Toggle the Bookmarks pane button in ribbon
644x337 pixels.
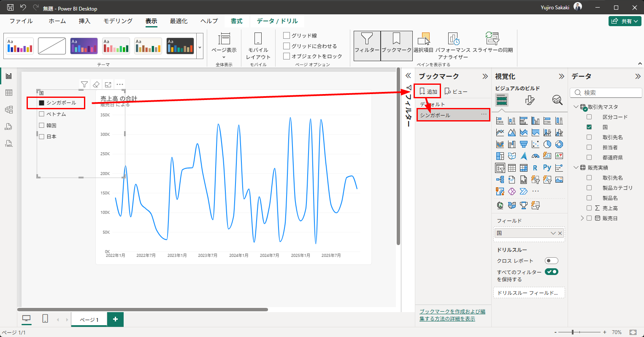pos(397,46)
